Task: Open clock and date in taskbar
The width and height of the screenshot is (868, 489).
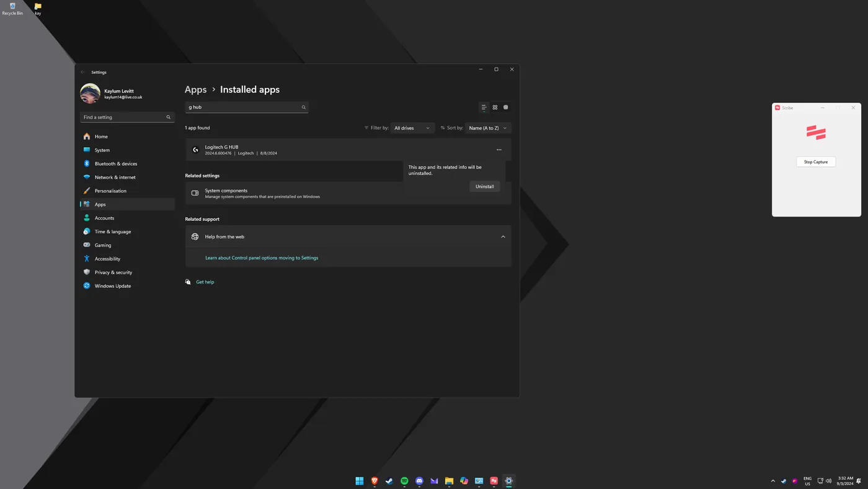Action: pyautogui.click(x=846, y=481)
